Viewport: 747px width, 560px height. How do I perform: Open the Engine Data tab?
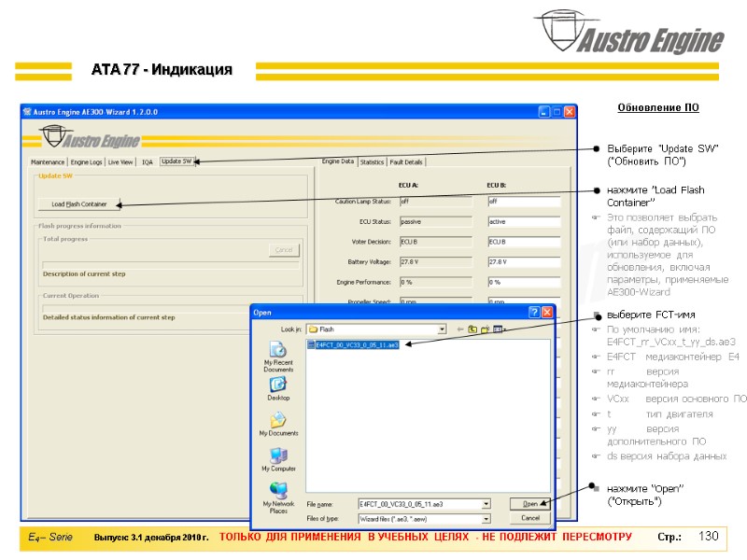click(338, 161)
